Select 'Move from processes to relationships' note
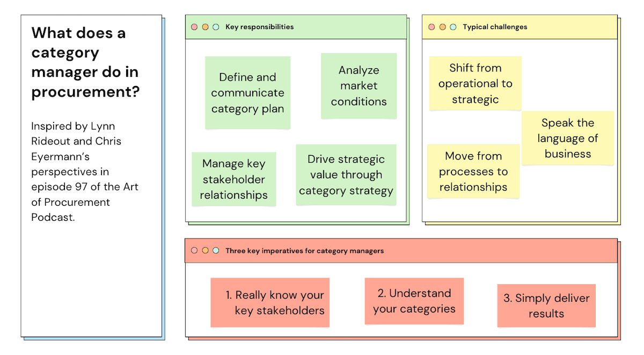The height and width of the screenshot is (355, 644). click(x=473, y=171)
